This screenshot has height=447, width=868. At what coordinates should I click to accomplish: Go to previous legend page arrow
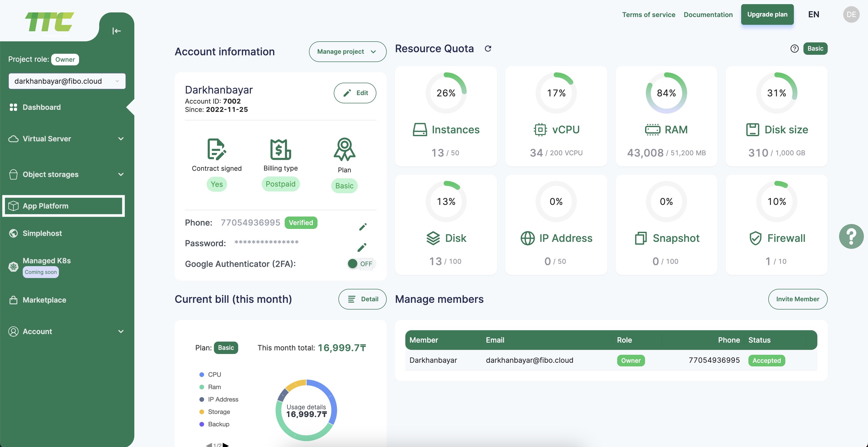click(x=209, y=445)
